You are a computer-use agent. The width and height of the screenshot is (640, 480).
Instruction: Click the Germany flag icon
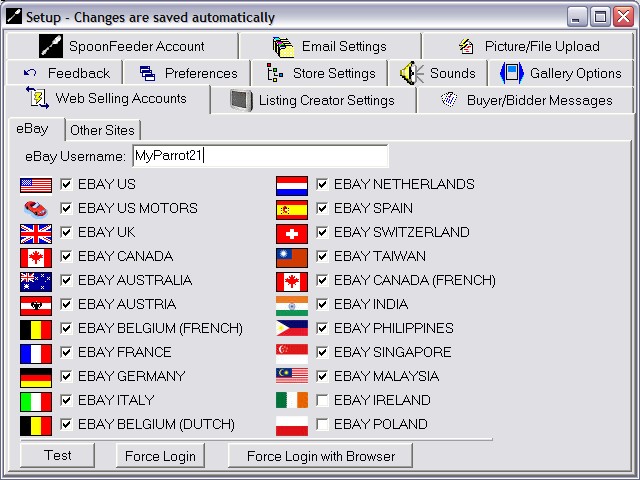tap(36, 378)
